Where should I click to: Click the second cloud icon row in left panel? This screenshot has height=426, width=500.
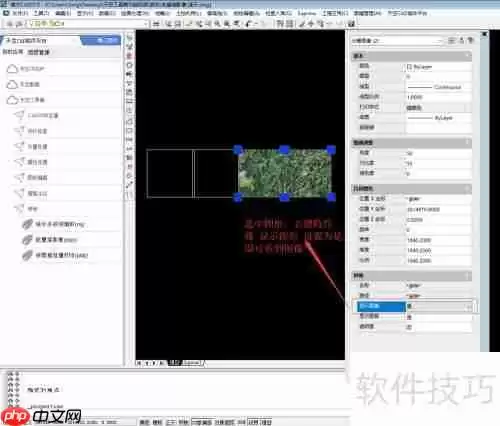click(62, 84)
